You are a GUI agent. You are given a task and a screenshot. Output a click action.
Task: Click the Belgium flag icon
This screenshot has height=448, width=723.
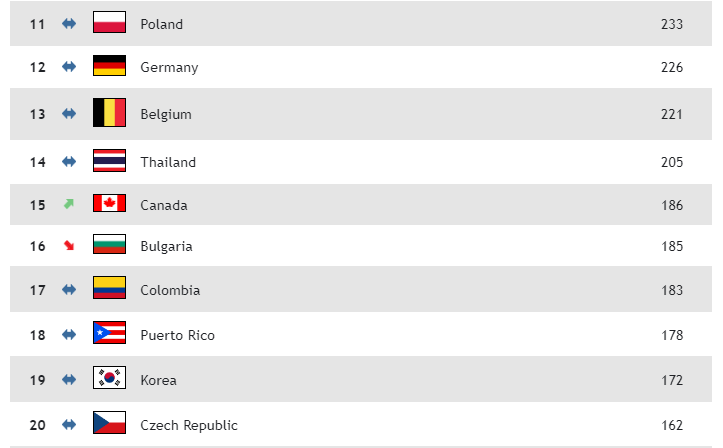[109, 113]
